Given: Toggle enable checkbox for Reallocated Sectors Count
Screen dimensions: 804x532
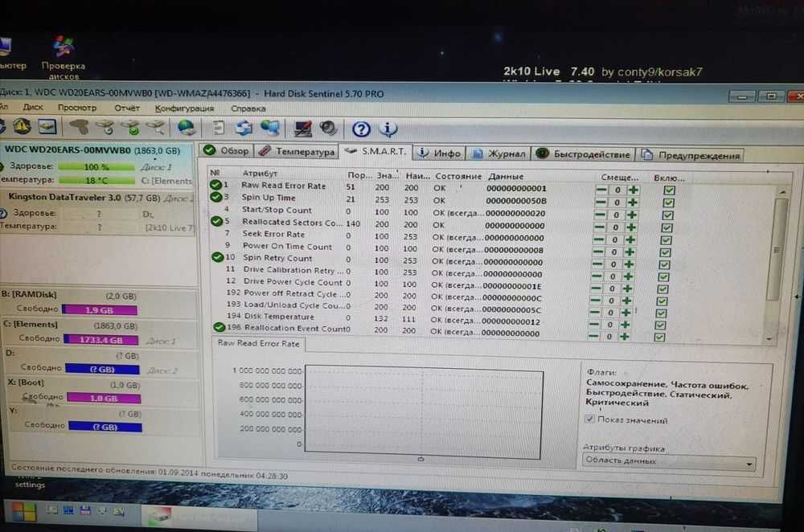Looking at the screenshot, I should point(667,227).
